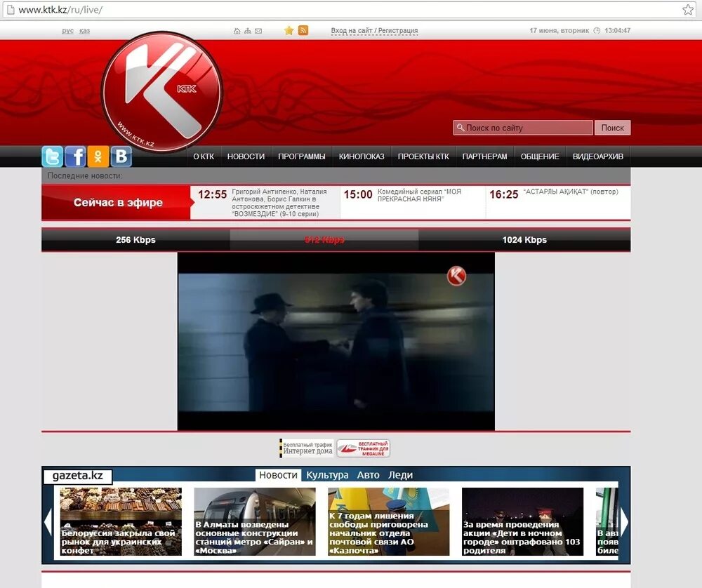The width and height of the screenshot is (702, 588).
Task: Open О КТК menu item
Action: click(x=204, y=156)
